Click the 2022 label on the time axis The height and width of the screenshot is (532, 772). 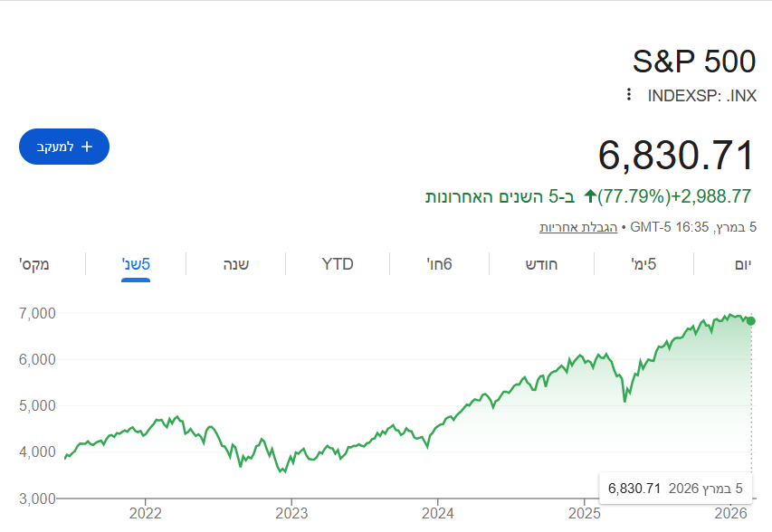tap(146, 512)
